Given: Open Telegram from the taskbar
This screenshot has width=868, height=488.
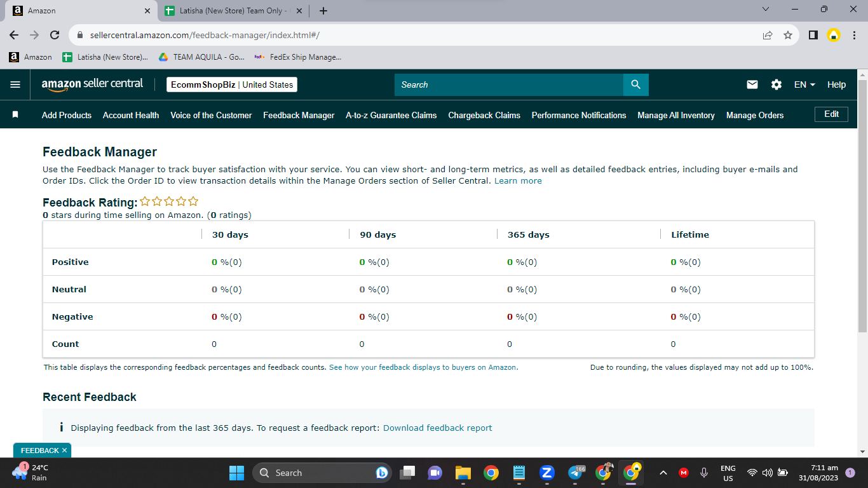Looking at the screenshot, I should [576, 473].
